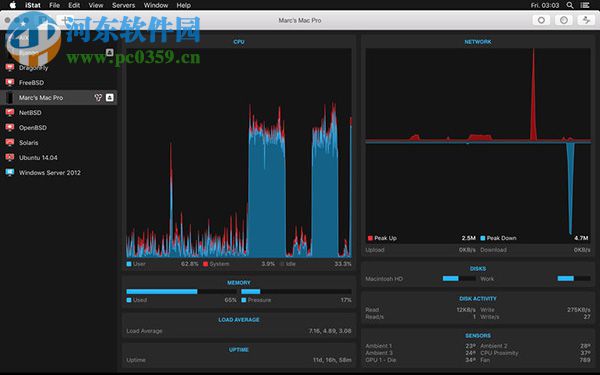Click the CPU Proximity sensor label
Screen dimensions: 600x375
(499, 353)
